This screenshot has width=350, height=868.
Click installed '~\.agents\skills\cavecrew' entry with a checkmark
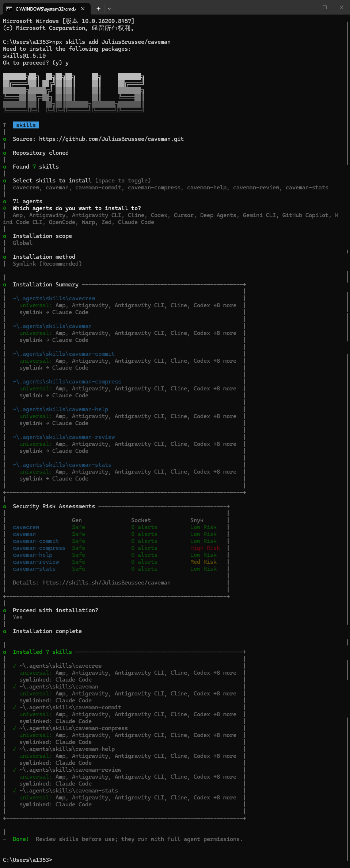click(57, 666)
